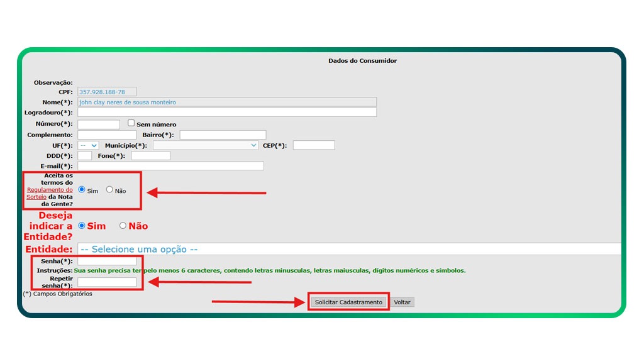Focus the E-mail input field
Image resolution: width=644 pixels, height=337 pixels.
click(170, 166)
